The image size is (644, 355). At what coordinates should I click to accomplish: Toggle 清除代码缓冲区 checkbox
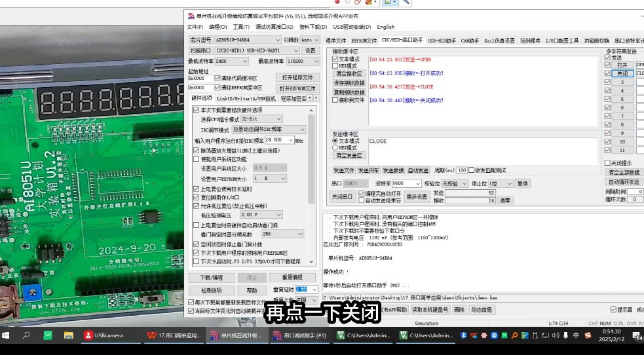coord(218,78)
